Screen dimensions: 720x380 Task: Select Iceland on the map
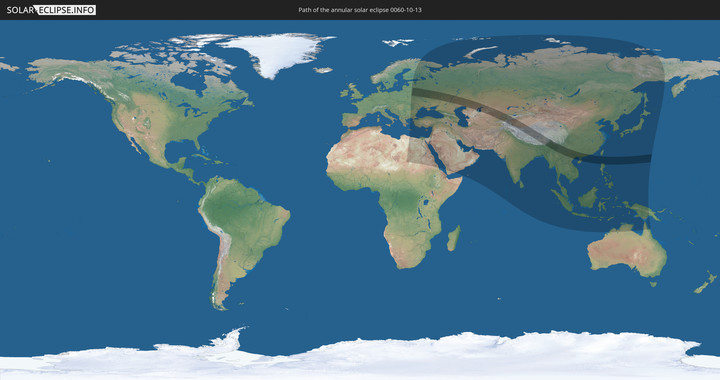323,70
